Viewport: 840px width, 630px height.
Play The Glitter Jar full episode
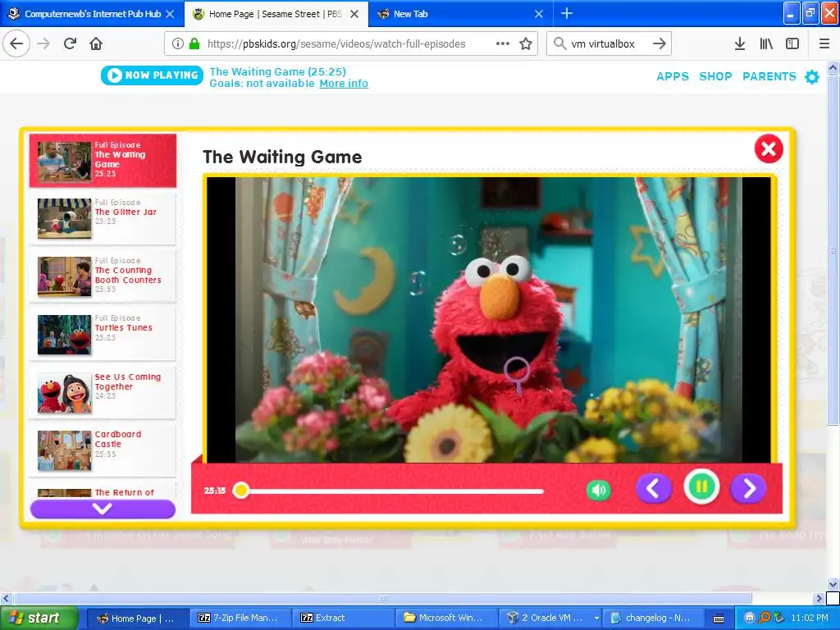coord(103,218)
